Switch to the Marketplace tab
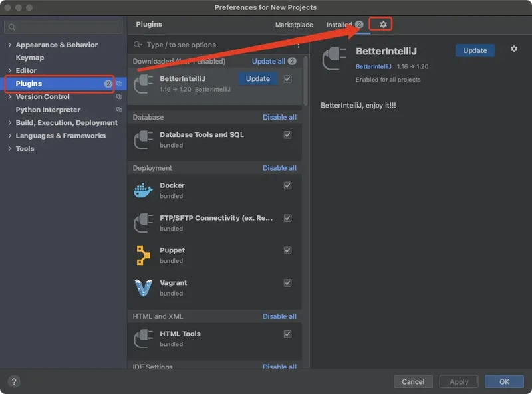Screen dimensions: 532x394 click(x=294, y=25)
